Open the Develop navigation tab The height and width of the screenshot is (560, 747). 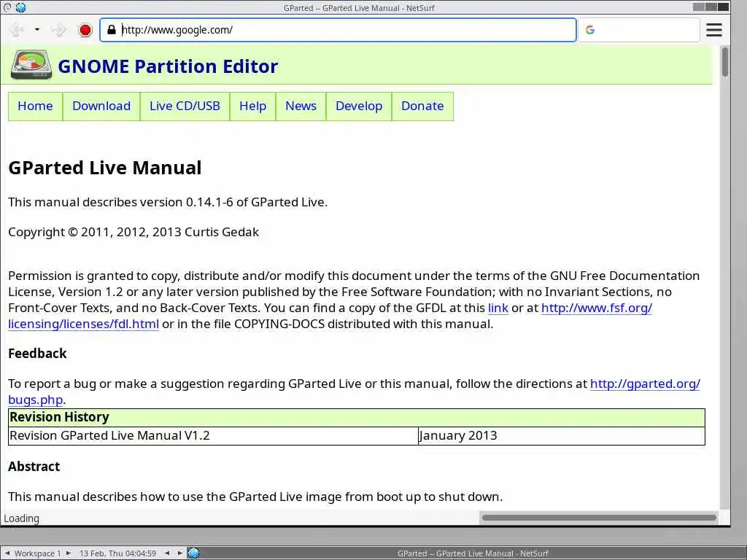point(359,106)
